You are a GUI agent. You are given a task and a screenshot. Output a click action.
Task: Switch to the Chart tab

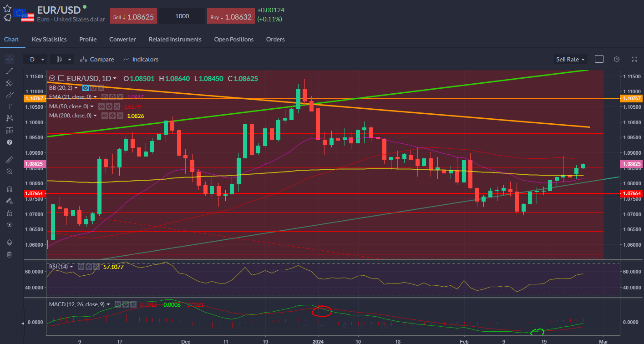coord(11,39)
